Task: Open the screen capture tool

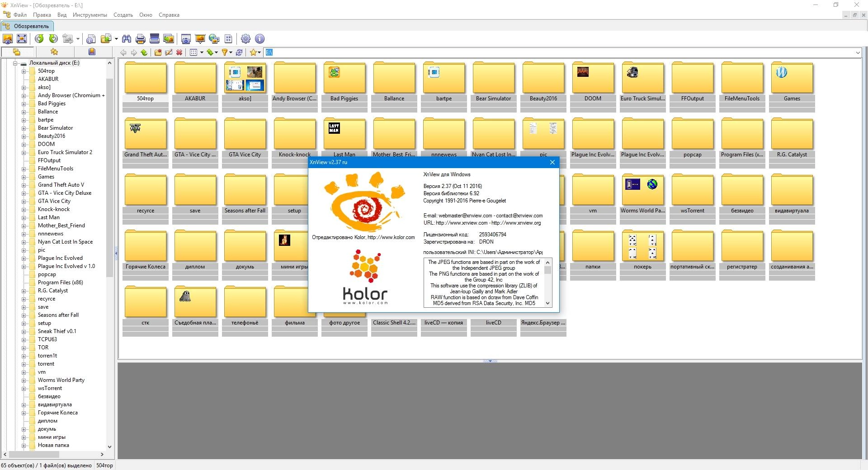Action: click(186, 39)
